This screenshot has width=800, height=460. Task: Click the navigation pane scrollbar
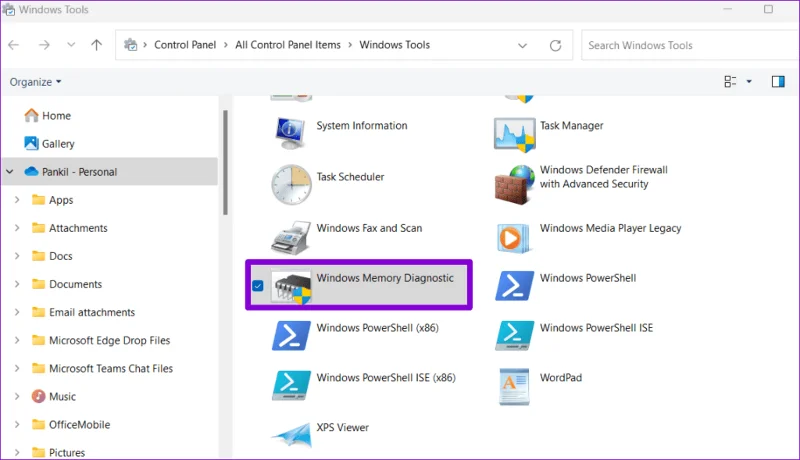point(225,162)
